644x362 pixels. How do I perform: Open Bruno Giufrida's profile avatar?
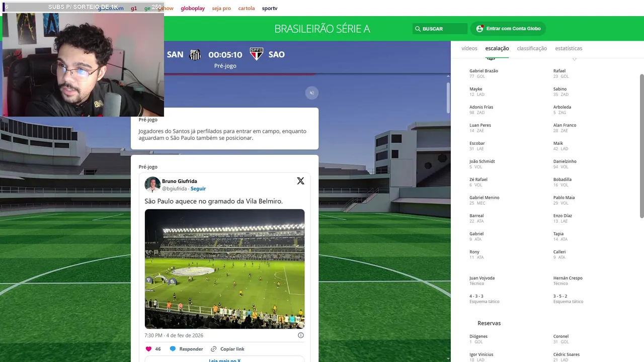[x=152, y=185]
